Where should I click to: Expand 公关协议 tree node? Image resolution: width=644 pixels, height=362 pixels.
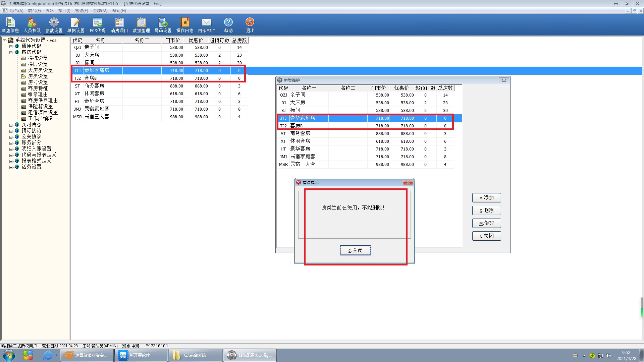coord(11,137)
